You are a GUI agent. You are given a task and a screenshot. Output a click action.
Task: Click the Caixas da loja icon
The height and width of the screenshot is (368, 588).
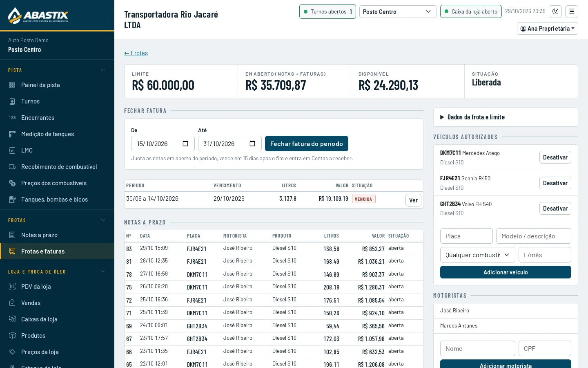pyautogui.click(x=12, y=319)
